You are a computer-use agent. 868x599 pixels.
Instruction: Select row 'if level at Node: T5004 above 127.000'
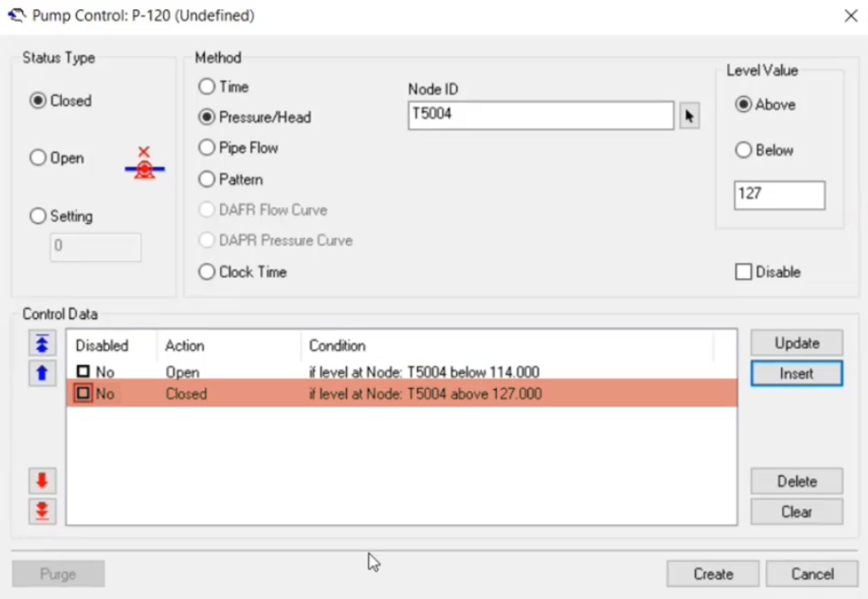[x=402, y=394]
